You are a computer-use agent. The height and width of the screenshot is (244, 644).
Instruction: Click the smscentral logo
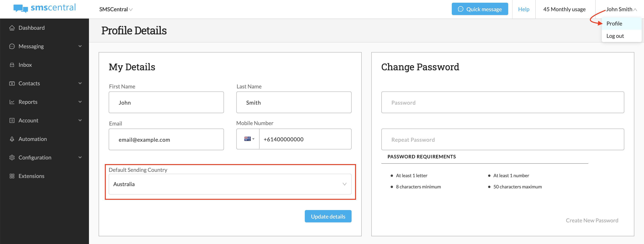(44, 8)
